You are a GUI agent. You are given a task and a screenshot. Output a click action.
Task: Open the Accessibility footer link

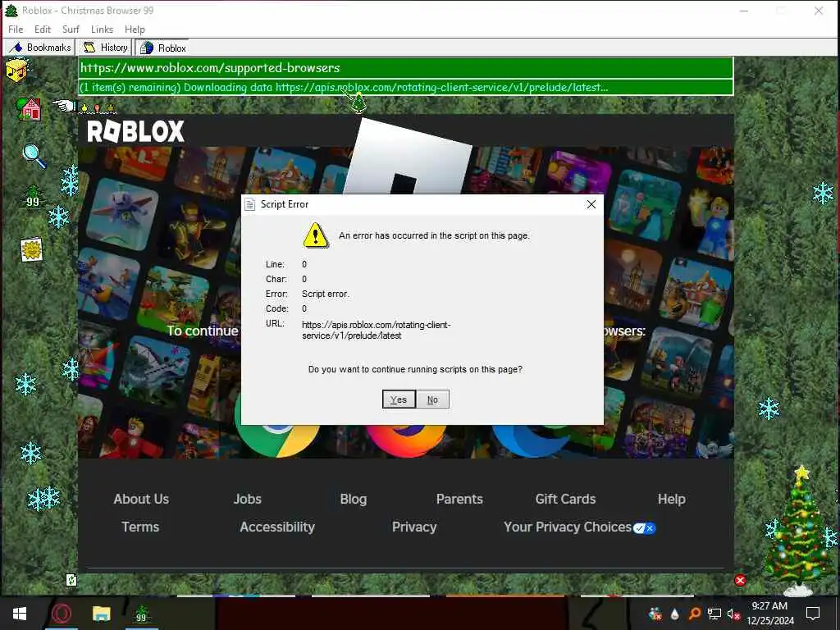277,527
